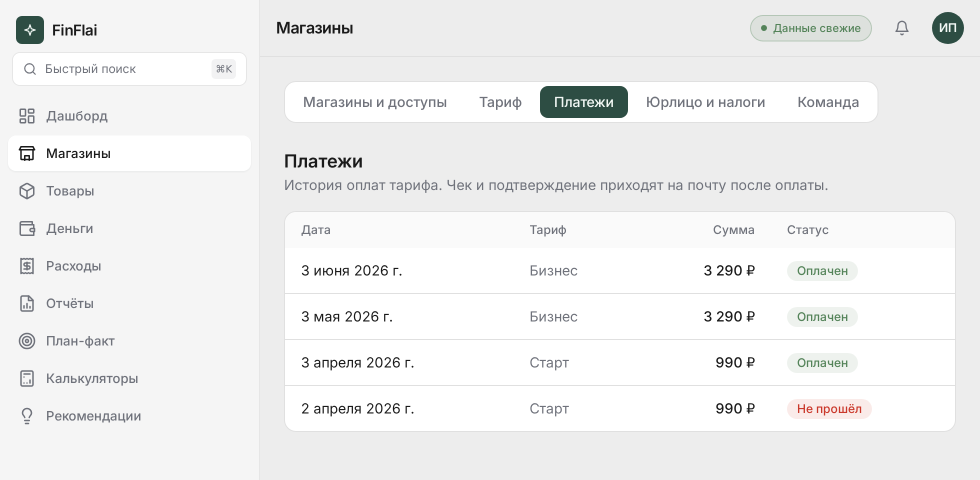The width and height of the screenshot is (980, 480).
Task: Select Магазины sidebar item
Action: point(129,153)
